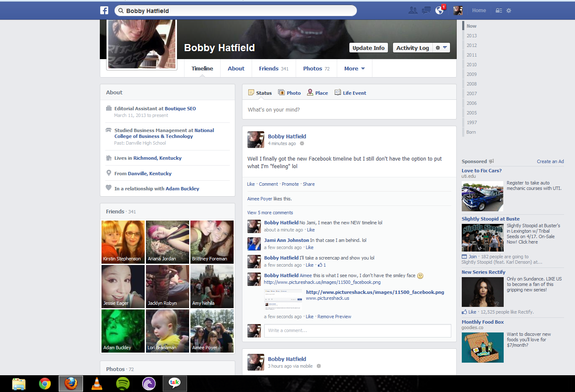Viewport: 575px width, 392px height.
Task: Open the messages icon in top bar
Action: pyautogui.click(x=426, y=10)
